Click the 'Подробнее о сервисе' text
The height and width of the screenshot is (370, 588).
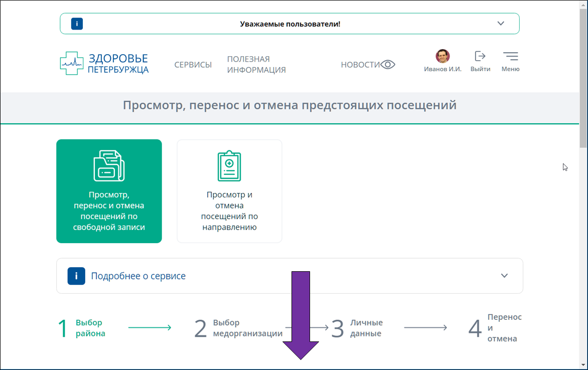pyautogui.click(x=138, y=276)
